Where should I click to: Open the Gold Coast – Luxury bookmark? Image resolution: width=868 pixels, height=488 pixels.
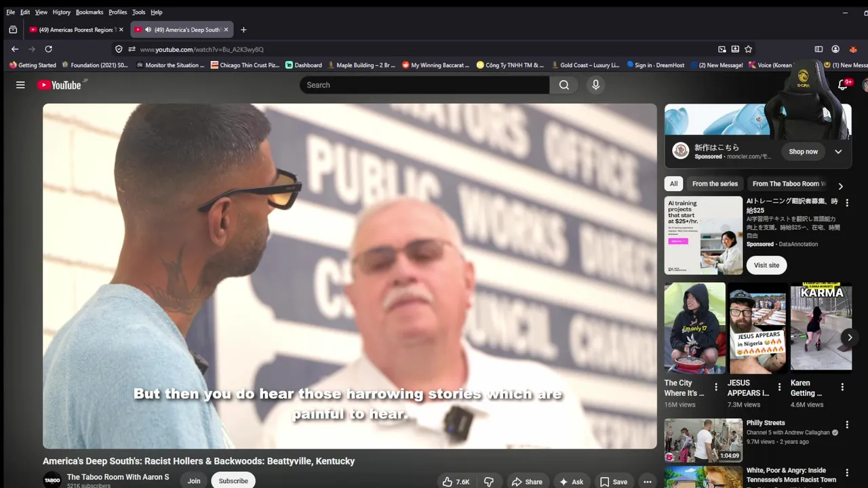coord(585,65)
